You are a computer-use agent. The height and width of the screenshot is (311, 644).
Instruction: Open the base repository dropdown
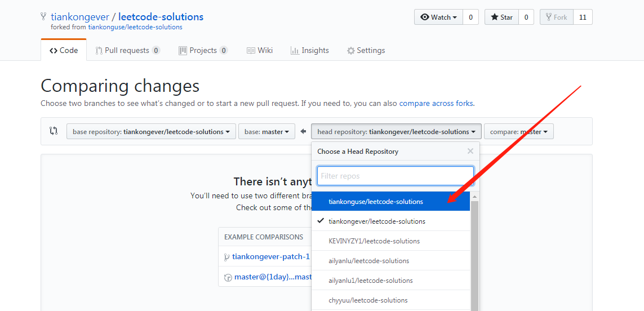(x=151, y=131)
